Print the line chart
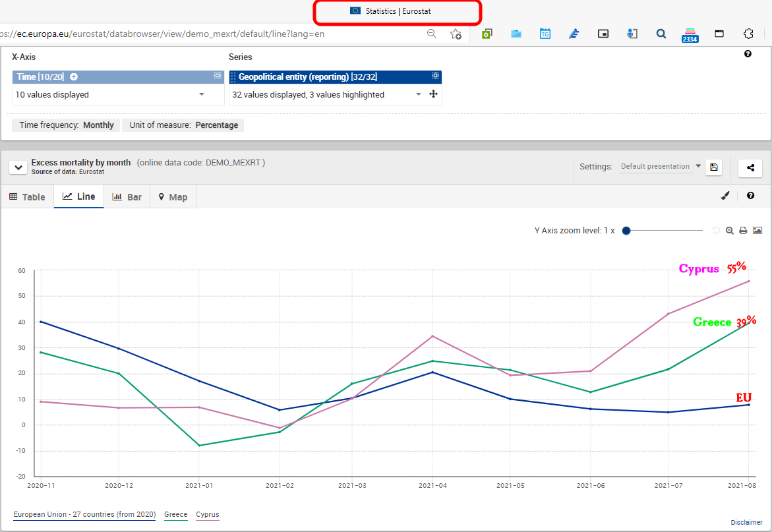 point(743,231)
